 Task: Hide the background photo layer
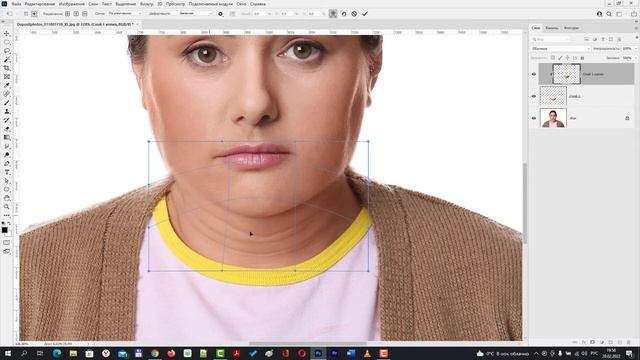pyautogui.click(x=534, y=118)
